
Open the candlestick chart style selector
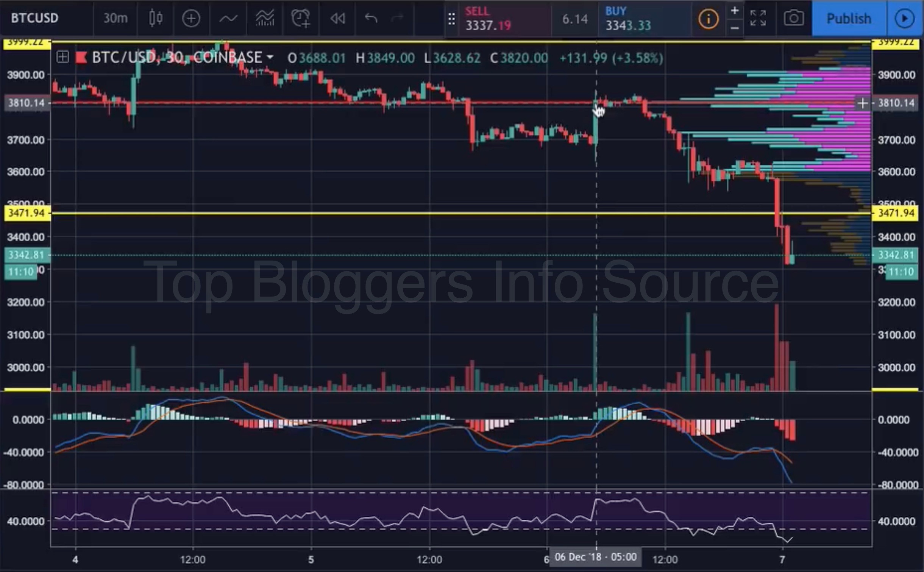tap(156, 18)
